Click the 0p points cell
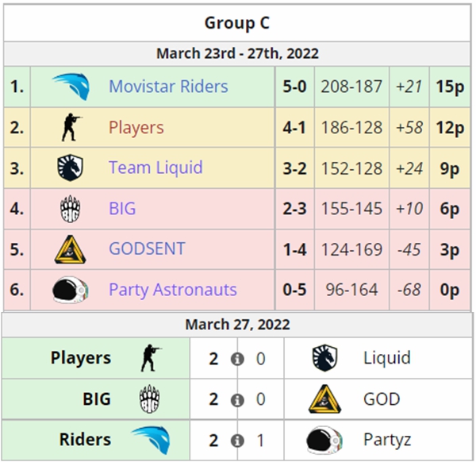 click(450, 290)
